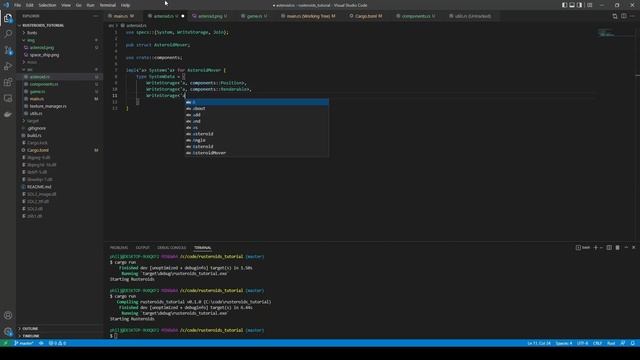Open the Run and Debug view
Viewport: 640px width, 360px height.
[x=8, y=66]
